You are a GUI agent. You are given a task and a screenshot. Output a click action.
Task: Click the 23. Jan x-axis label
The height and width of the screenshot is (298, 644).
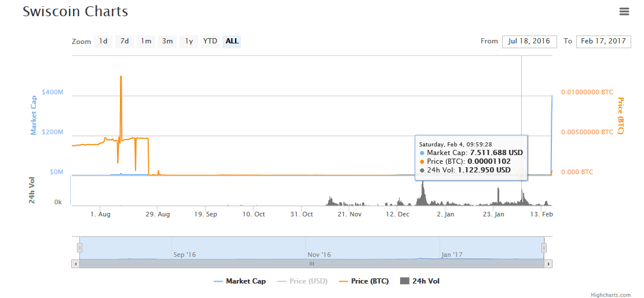click(x=493, y=214)
